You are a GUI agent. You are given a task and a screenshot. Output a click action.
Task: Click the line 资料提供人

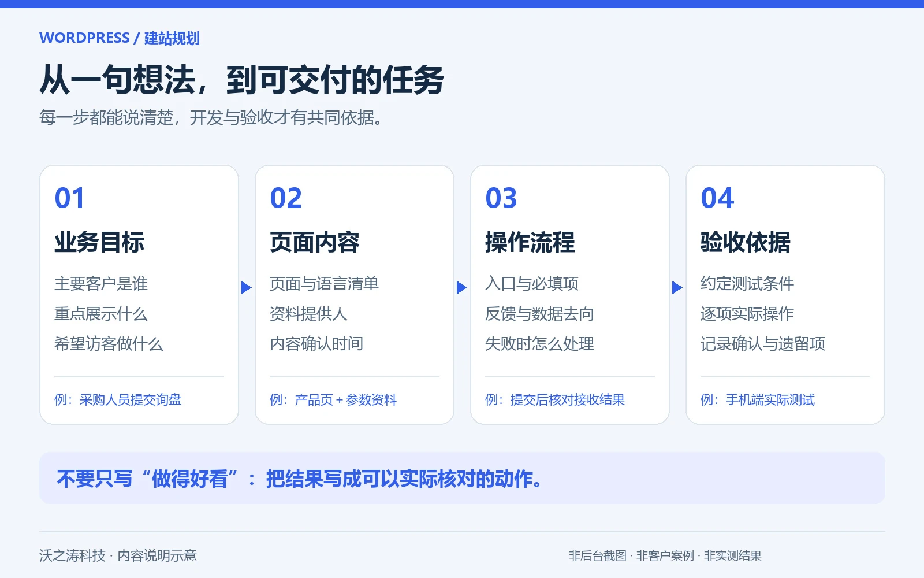pyautogui.click(x=308, y=314)
